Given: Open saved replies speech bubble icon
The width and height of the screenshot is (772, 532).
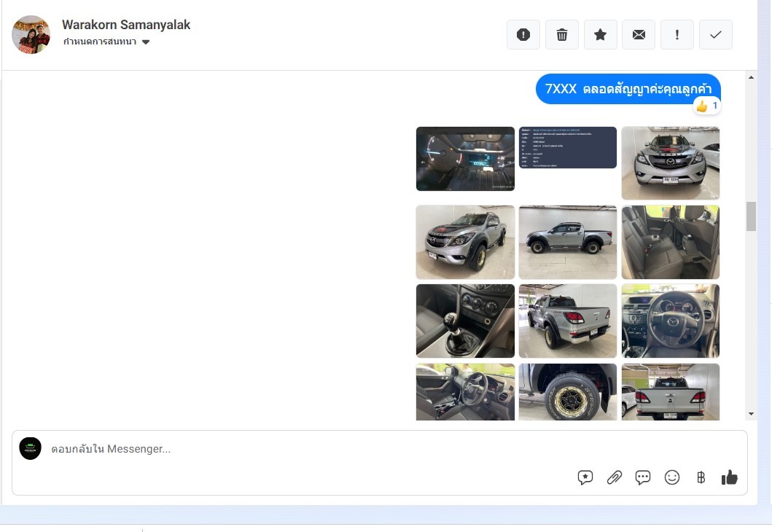Looking at the screenshot, I should 585,477.
